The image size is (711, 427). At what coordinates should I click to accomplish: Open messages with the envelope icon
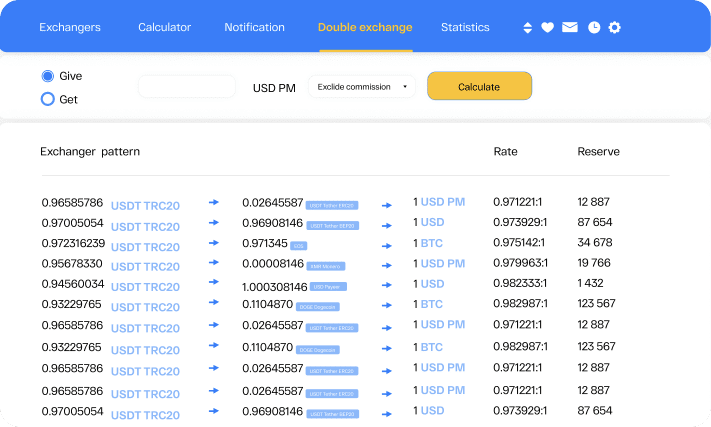[x=569, y=28]
